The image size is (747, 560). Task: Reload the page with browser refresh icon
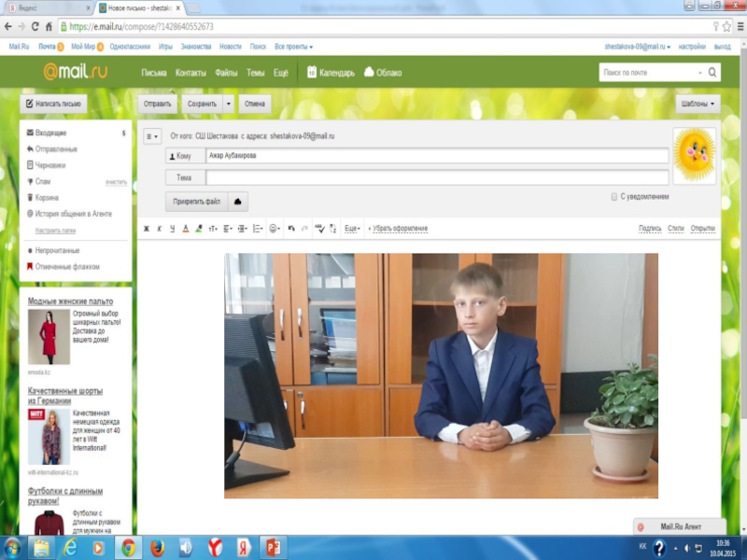tap(35, 27)
